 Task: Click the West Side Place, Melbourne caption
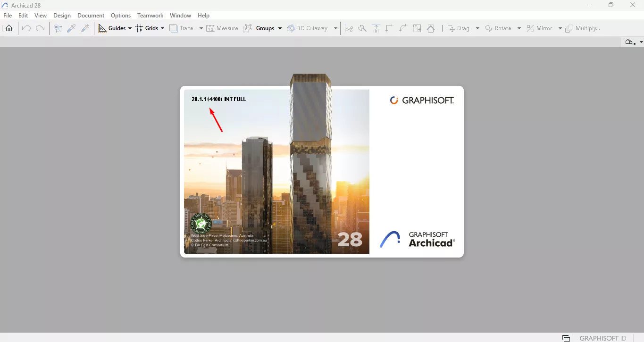coord(222,235)
